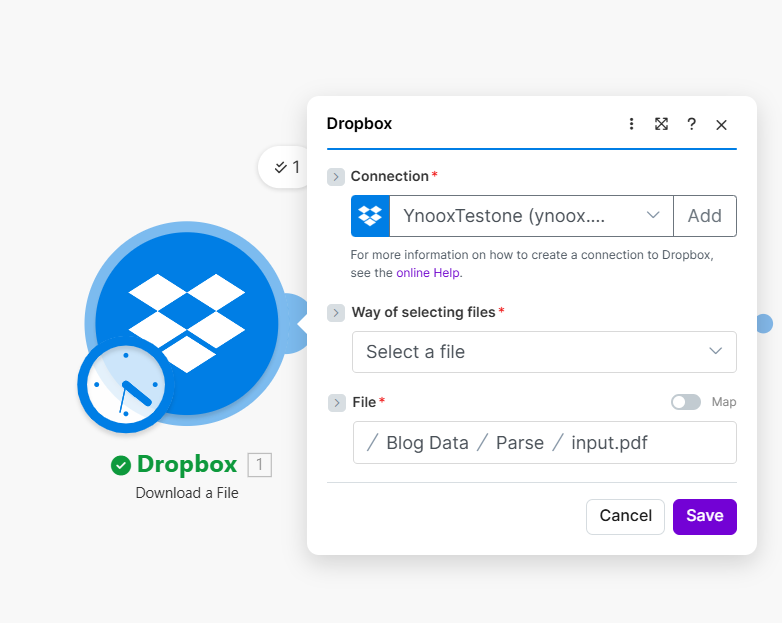
Task: Open help via the question mark icon
Action: click(x=691, y=124)
